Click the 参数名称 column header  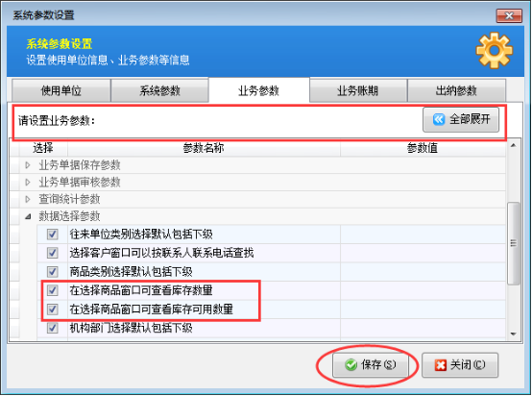[x=204, y=148]
